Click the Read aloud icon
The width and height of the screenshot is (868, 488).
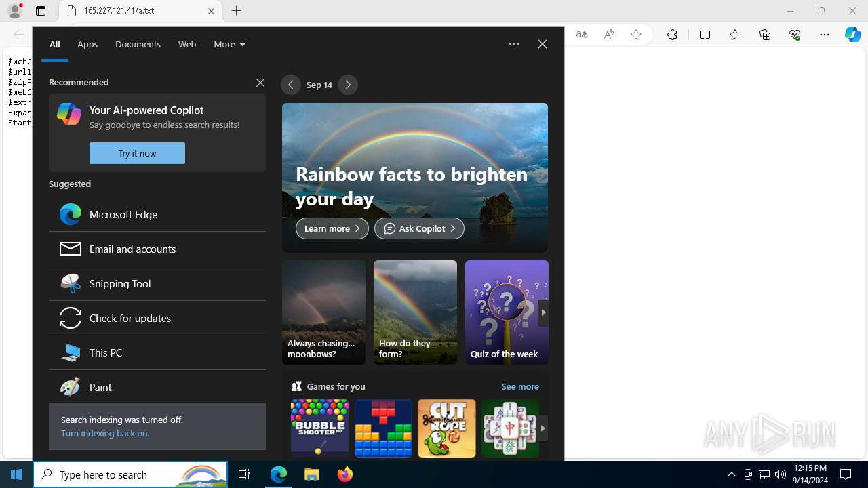click(x=609, y=35)
